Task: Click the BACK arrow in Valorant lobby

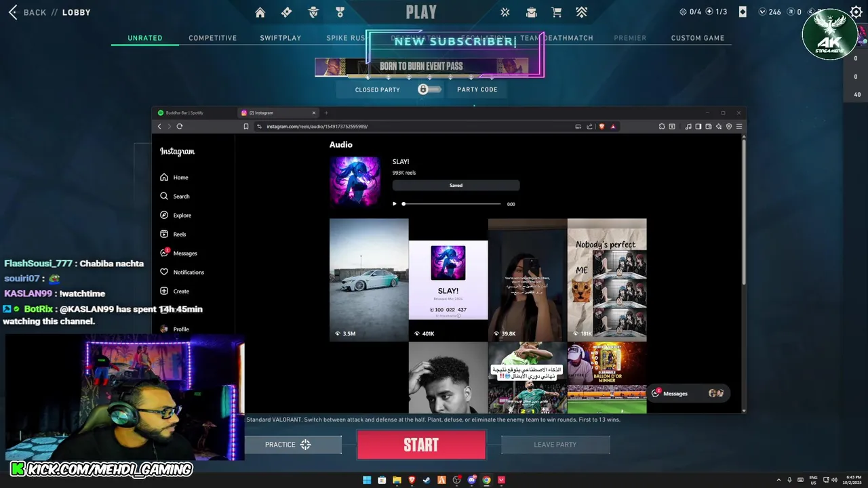Action: 12,12
